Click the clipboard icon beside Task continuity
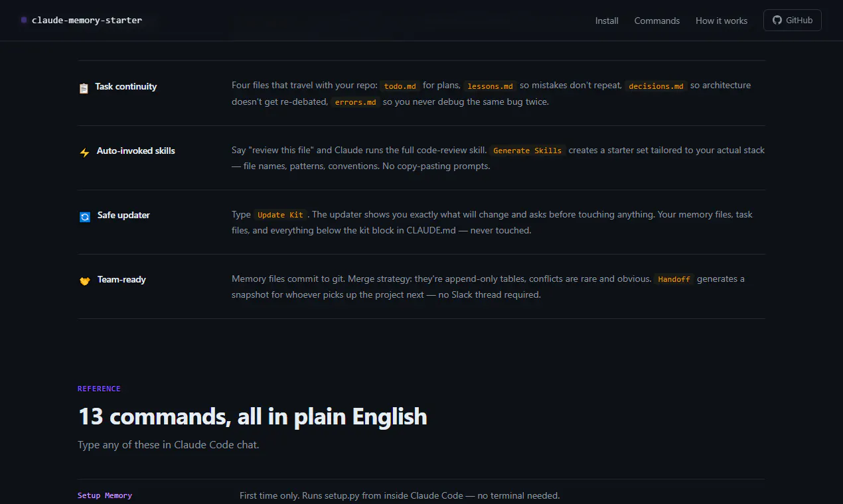Viewport: 843px width, 504px height. click(84, 88)
